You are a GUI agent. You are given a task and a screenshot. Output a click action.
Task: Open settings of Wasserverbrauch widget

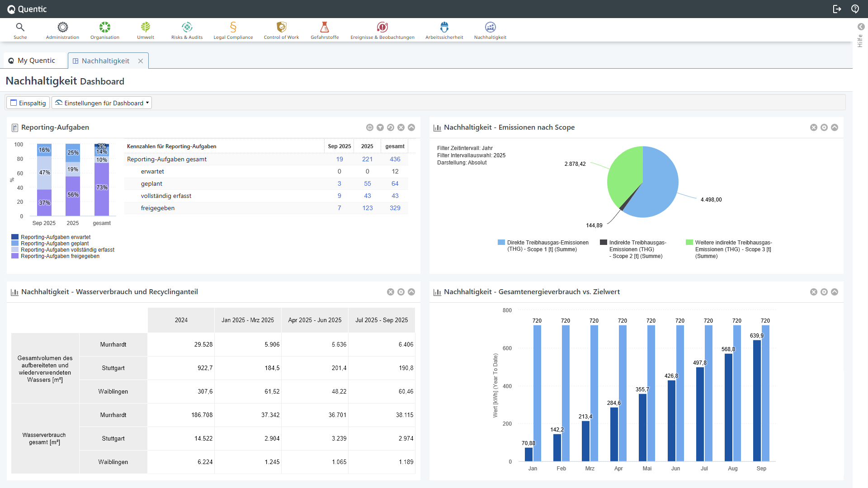401,292
